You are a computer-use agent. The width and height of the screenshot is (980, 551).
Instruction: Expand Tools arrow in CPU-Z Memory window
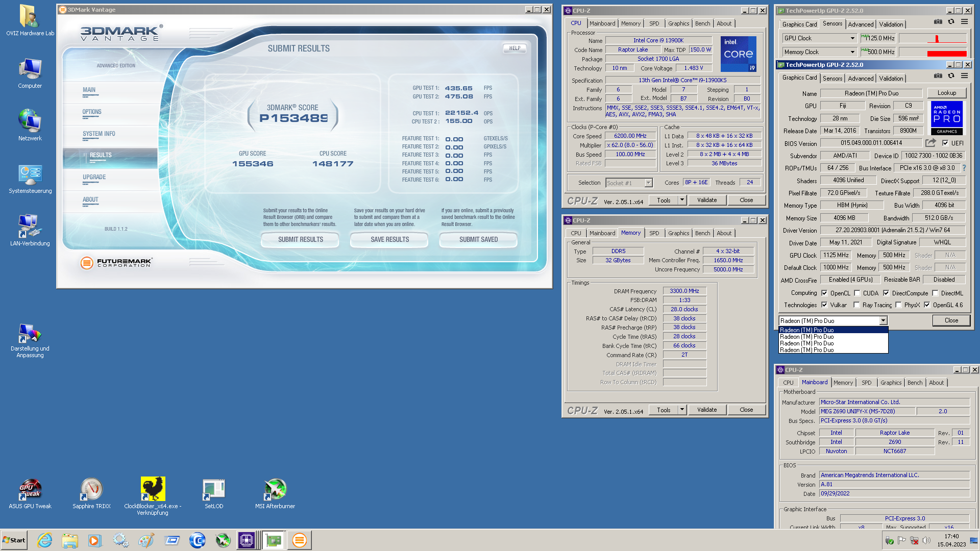click(682, 410)
